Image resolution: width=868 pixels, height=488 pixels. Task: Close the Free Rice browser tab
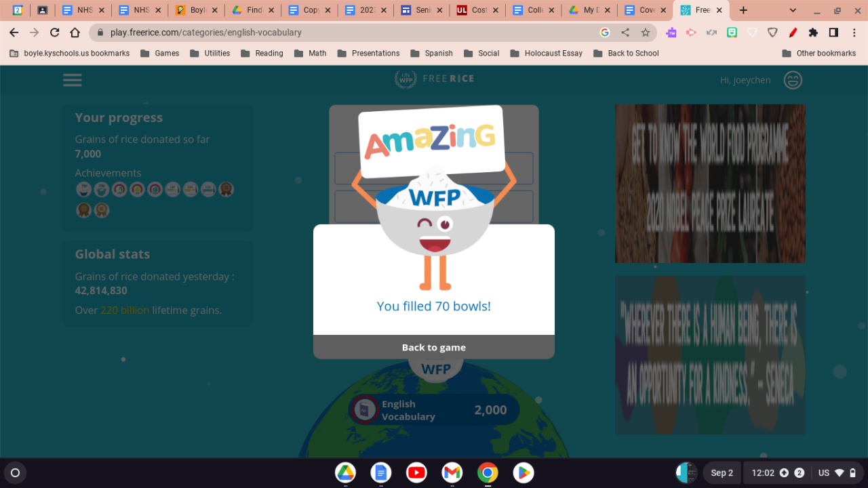[719, 10]
